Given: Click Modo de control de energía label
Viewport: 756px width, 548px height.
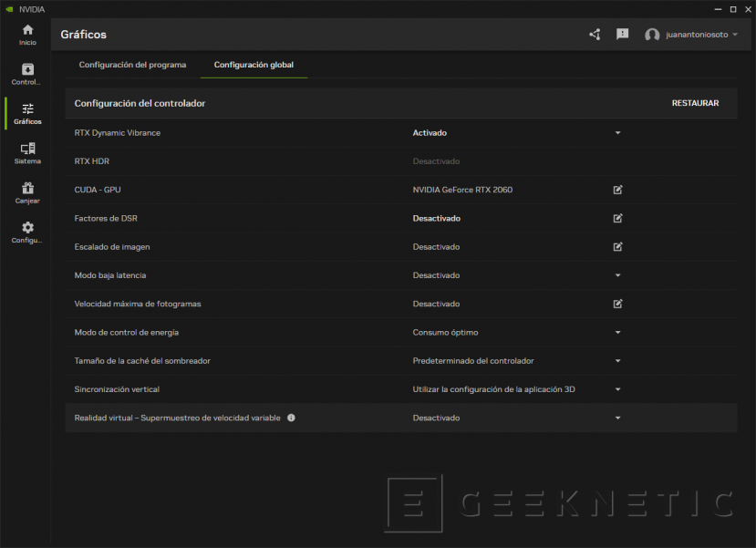Looking at the screenshot, I should pos(127,333).
